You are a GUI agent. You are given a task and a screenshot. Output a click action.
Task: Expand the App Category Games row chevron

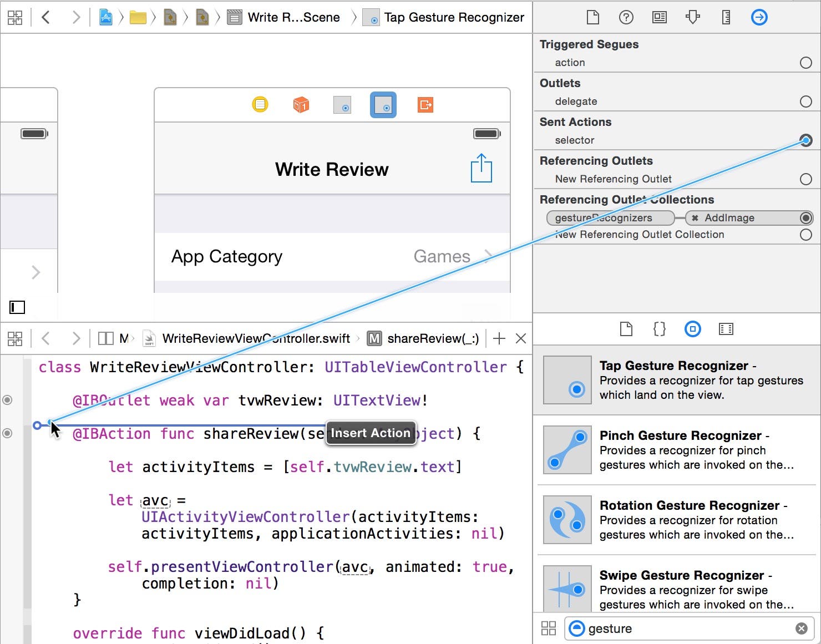point(487,256)
